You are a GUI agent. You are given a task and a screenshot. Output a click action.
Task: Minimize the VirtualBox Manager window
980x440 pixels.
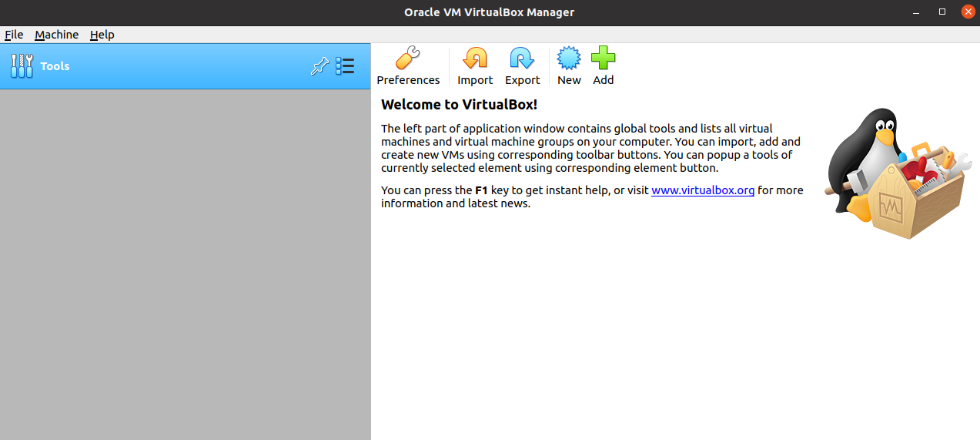click(916, 12)
